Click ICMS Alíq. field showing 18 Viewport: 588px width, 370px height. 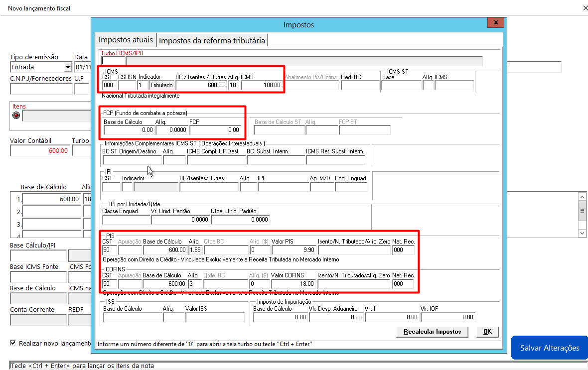pyautogui.click(x=234, y=85)
